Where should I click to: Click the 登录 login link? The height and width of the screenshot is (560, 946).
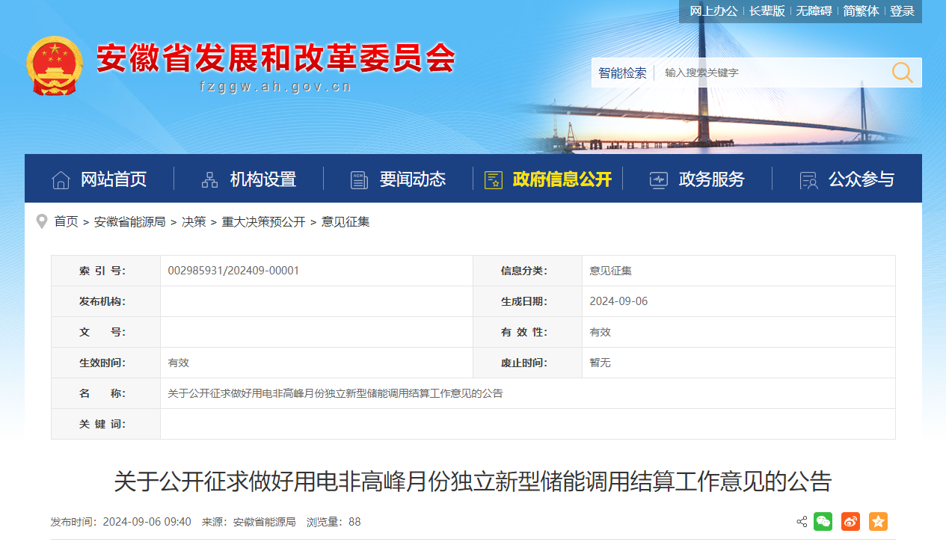pyautogui.click(x=903, y=11)
